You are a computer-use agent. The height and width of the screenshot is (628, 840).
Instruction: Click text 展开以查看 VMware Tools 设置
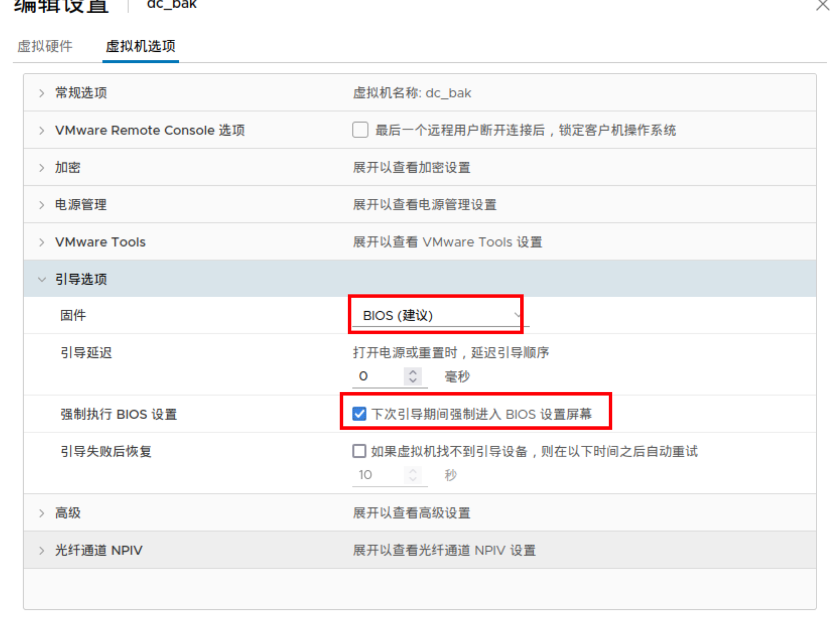(x=447, y=242)
